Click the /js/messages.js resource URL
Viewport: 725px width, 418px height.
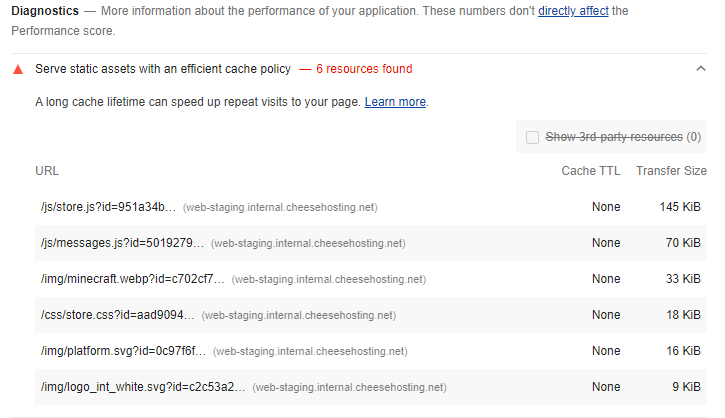coord(121,243)
